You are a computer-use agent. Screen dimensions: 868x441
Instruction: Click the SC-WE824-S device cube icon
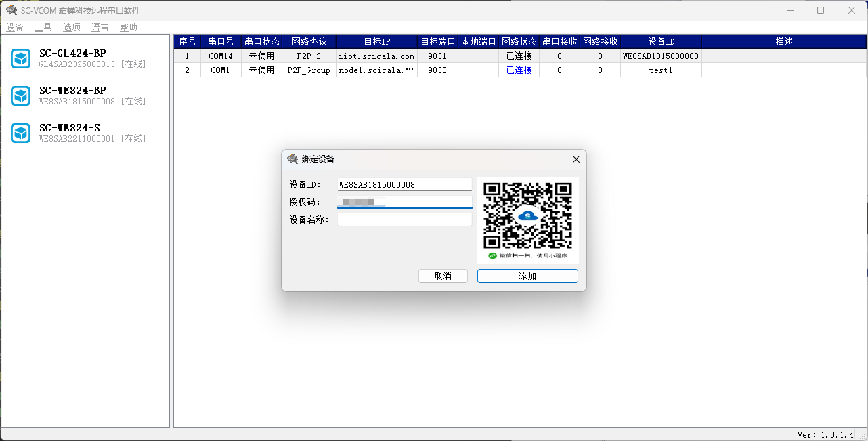point(21,133)
